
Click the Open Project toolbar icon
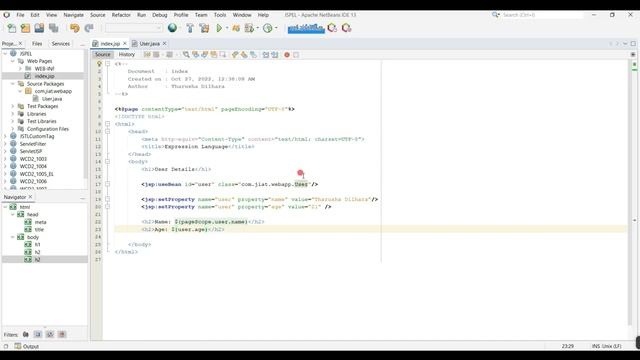click(x=39, y=28)
